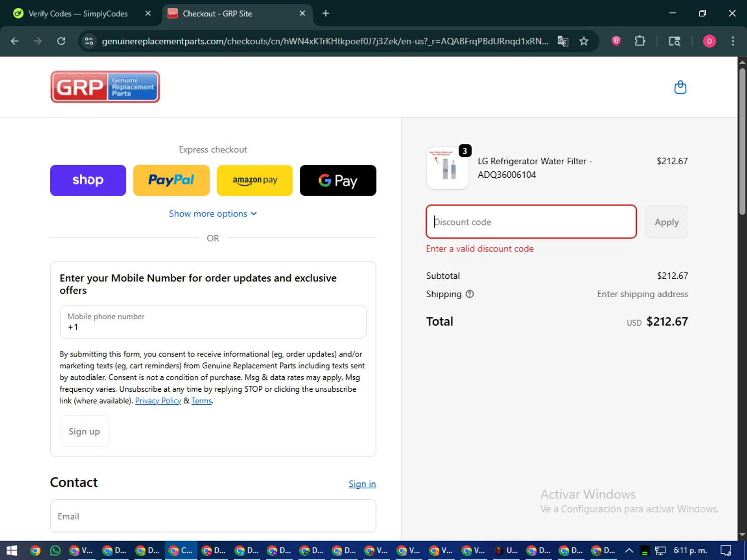Open the notification center icon
Image resolution: width=747 pixels, height=560 pixels.
pos(726,550)
